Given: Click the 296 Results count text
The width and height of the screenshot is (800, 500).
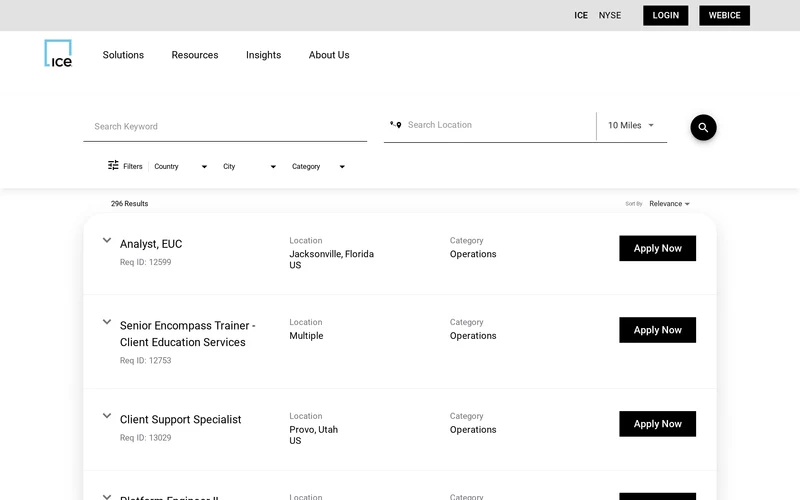Looking at the screenshot, I should point(130,204).
